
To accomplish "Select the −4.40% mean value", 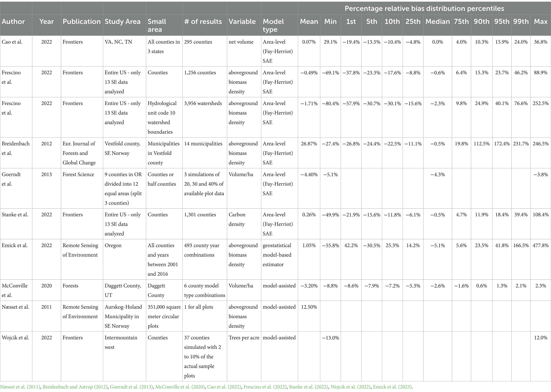I will (x=309, y=174).
